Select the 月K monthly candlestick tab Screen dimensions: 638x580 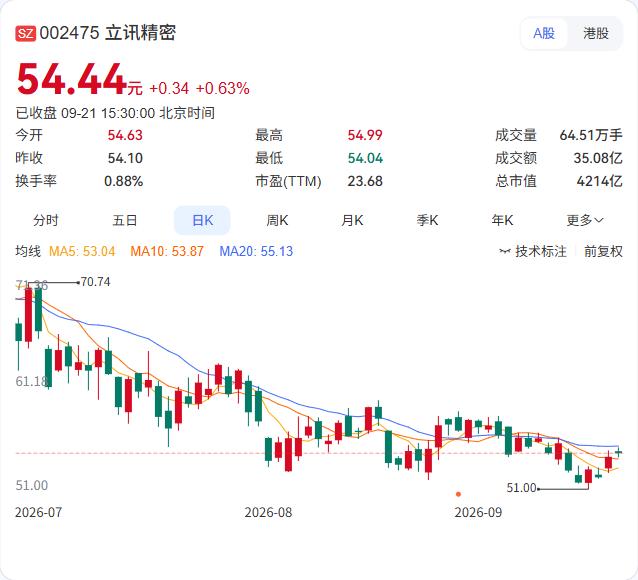pyautogui.click(x=352, y=221)
